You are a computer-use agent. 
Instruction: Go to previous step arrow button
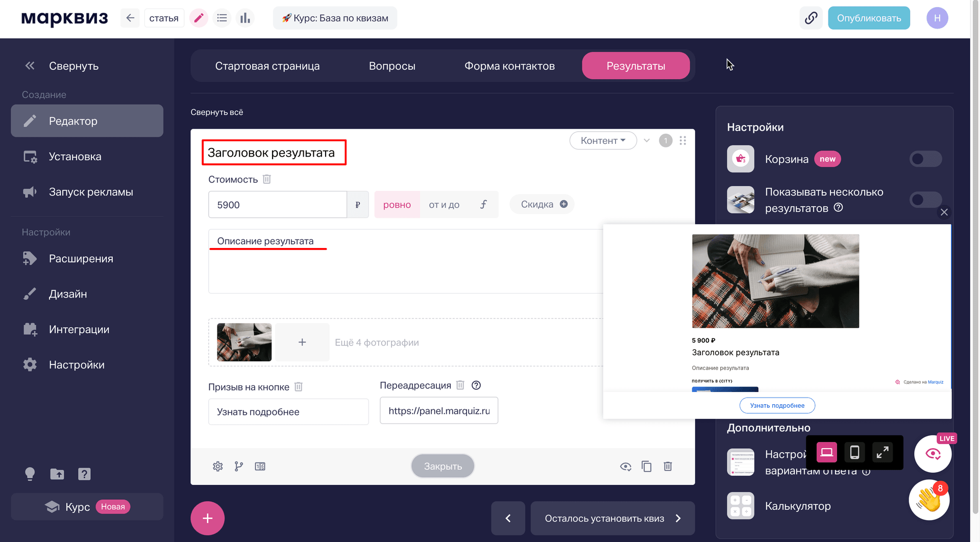click(x=508, y=519)
